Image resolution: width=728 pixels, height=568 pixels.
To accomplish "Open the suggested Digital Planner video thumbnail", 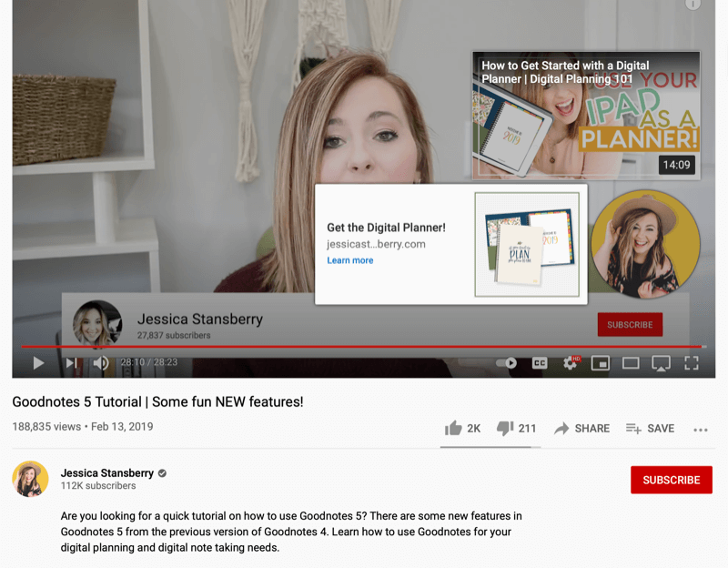I will tap(586, 116).
